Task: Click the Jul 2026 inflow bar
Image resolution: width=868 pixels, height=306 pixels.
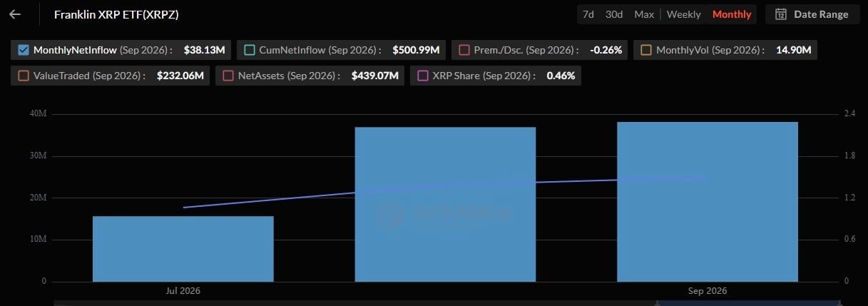Action: click(183, 249)
